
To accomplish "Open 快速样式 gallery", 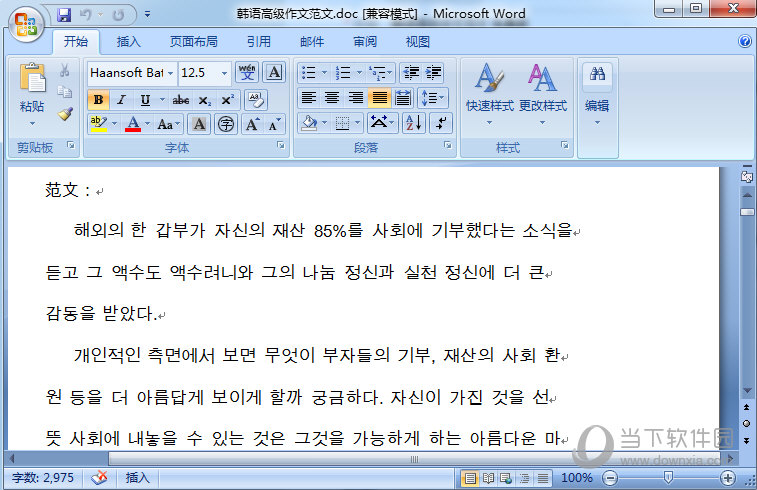I will point(490,94).
